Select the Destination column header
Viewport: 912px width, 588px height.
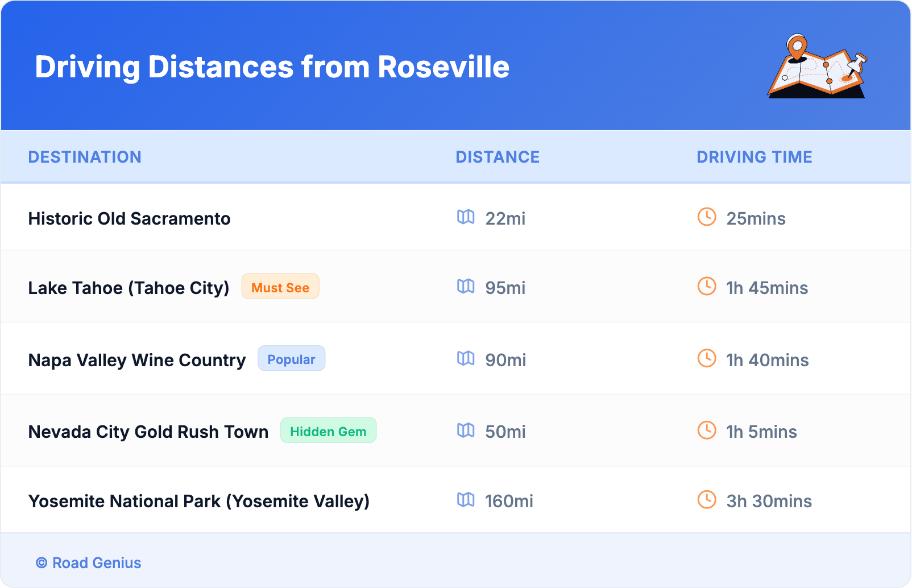point(85,157)
